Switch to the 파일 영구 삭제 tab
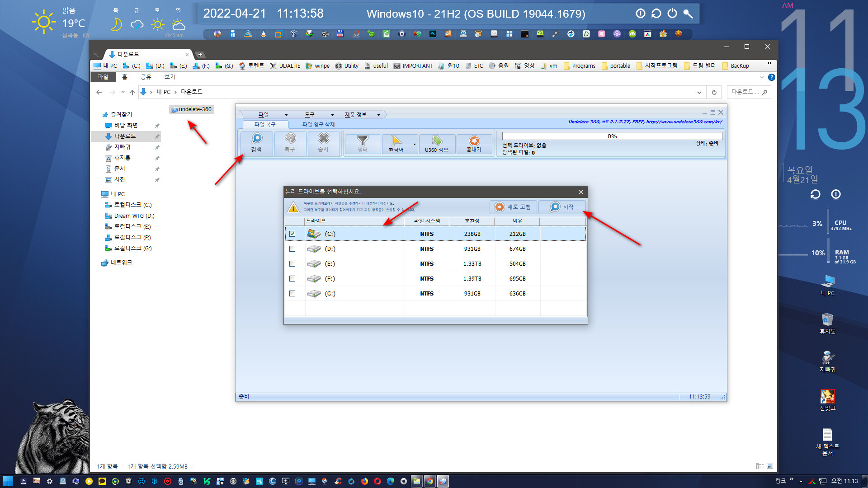 (319, 125)
